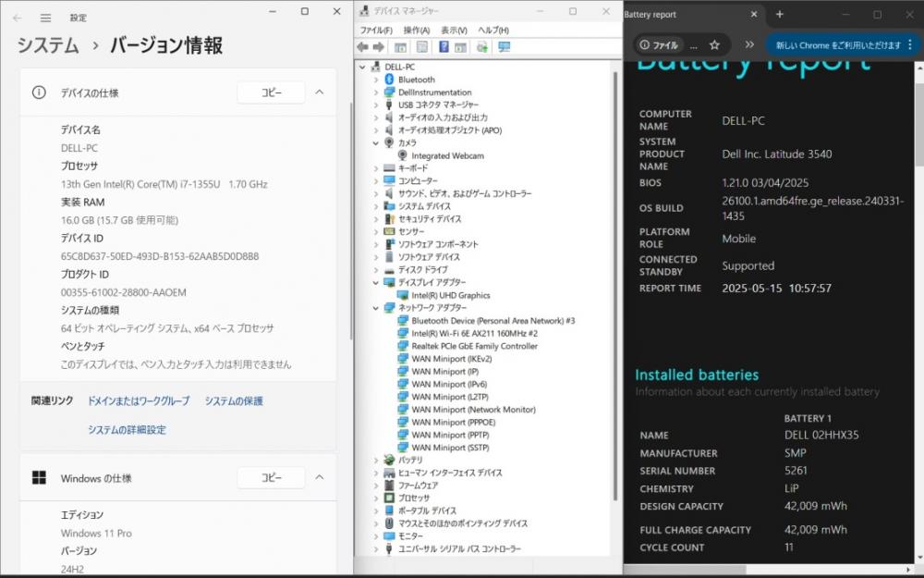Open システムの詳細設定 link
The width and height of the screenshot is (924, 578).
pyautogui.click(x=127, y=430)
